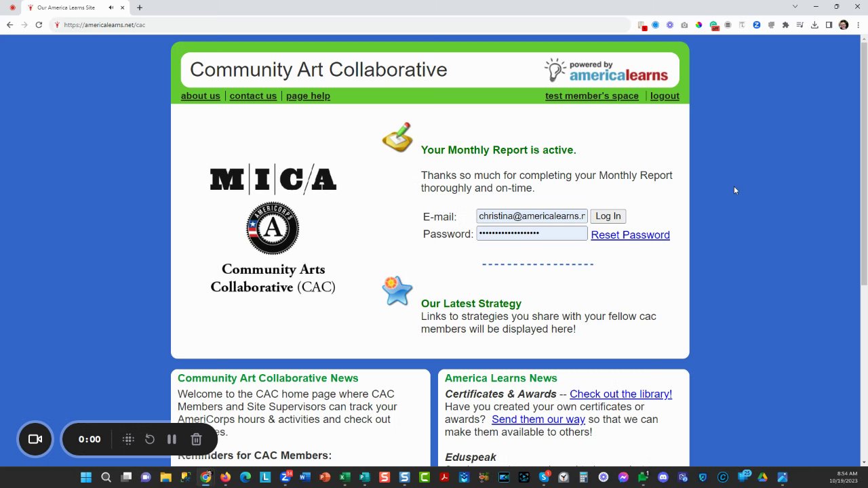Click the green extension marked off
Screen dimensions: 868x488
coord(714,26)
